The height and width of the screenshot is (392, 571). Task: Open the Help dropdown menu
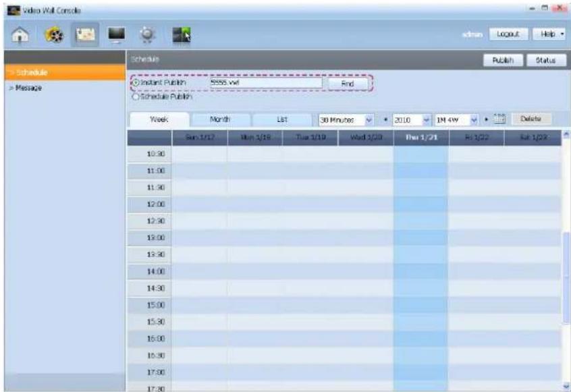pos(549,34)
